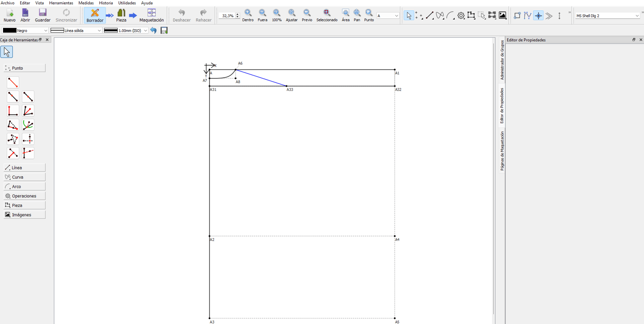Select the line tool in top toolbar
This screenshot has height=324, width=644.
(429, 16)
